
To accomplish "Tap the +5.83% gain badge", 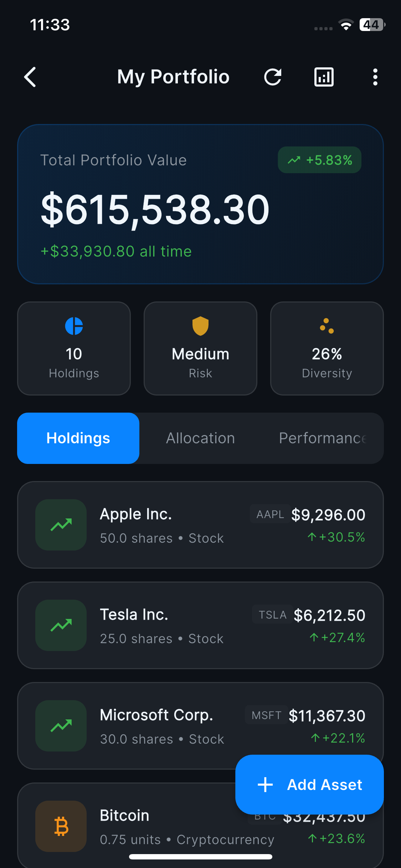I will (x=319, y=160).
